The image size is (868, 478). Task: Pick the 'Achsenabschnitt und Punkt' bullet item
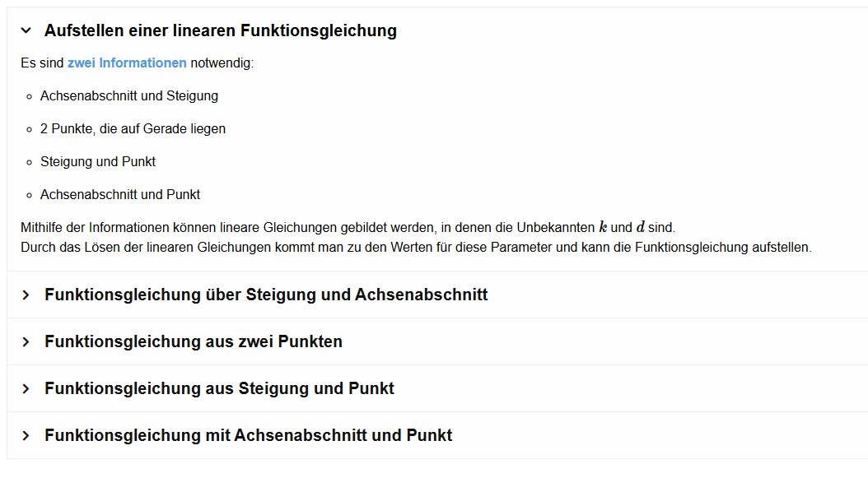click(120, 194)
